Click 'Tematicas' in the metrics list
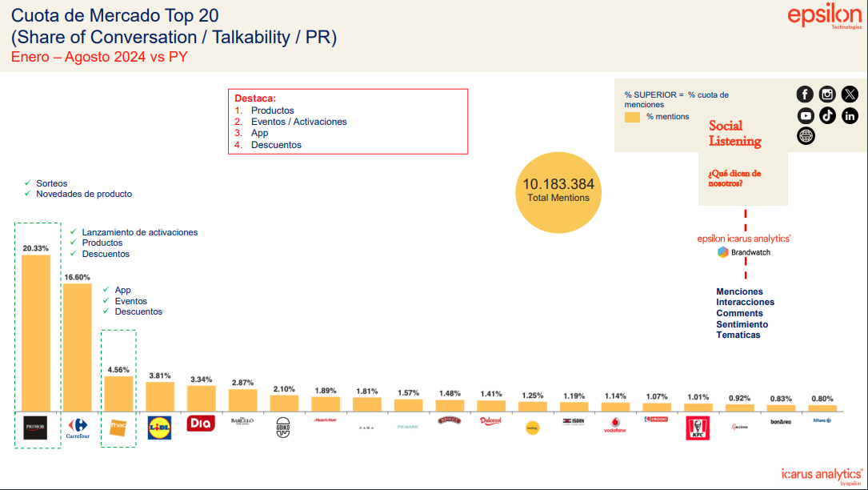This screenshot has width=868, height=490. click(x=738, y=335)
